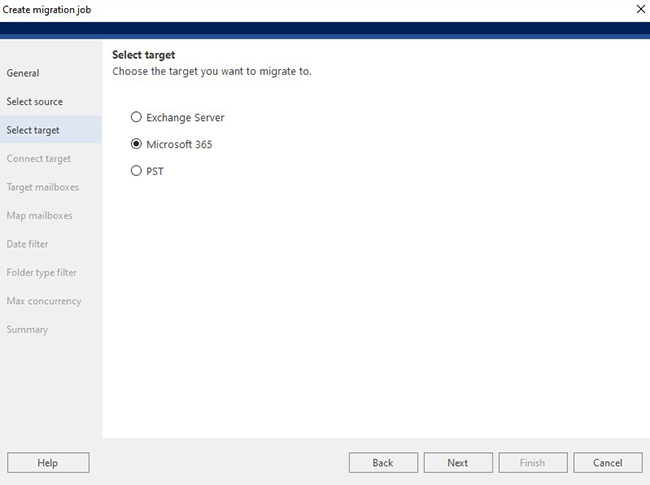Select the Max concurrency step

[43, 301]
